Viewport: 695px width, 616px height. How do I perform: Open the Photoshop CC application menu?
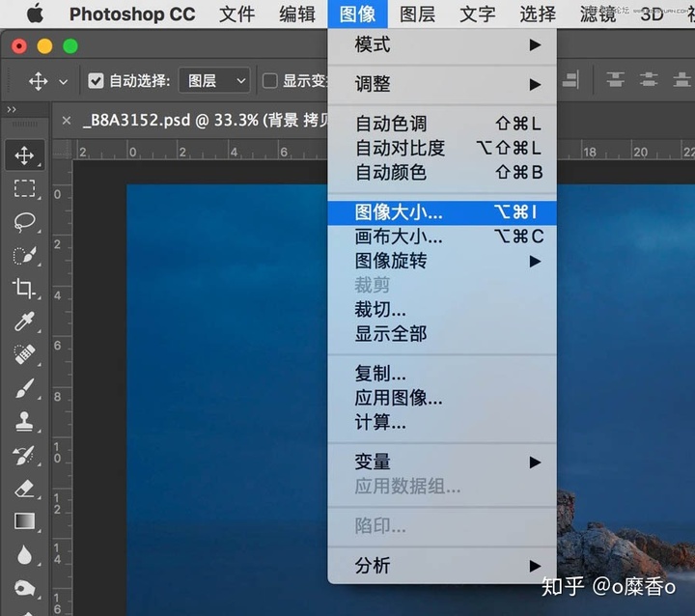tap(132, 14)
